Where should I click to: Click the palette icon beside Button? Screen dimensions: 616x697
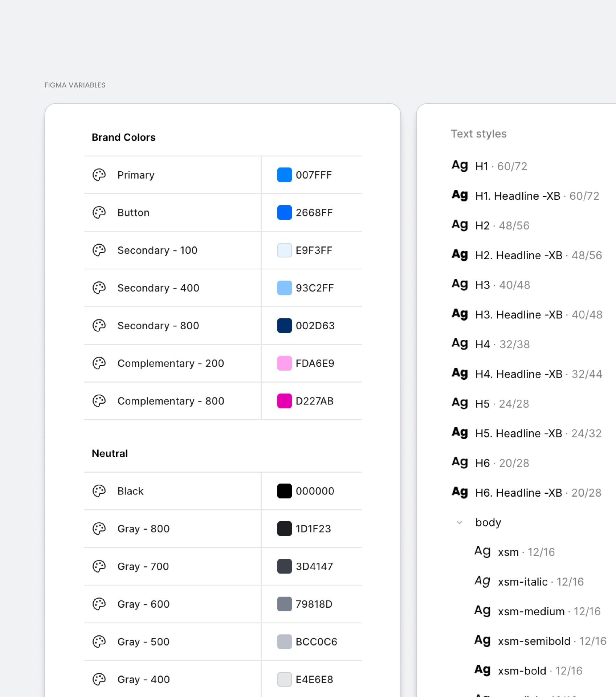(99, 213)
